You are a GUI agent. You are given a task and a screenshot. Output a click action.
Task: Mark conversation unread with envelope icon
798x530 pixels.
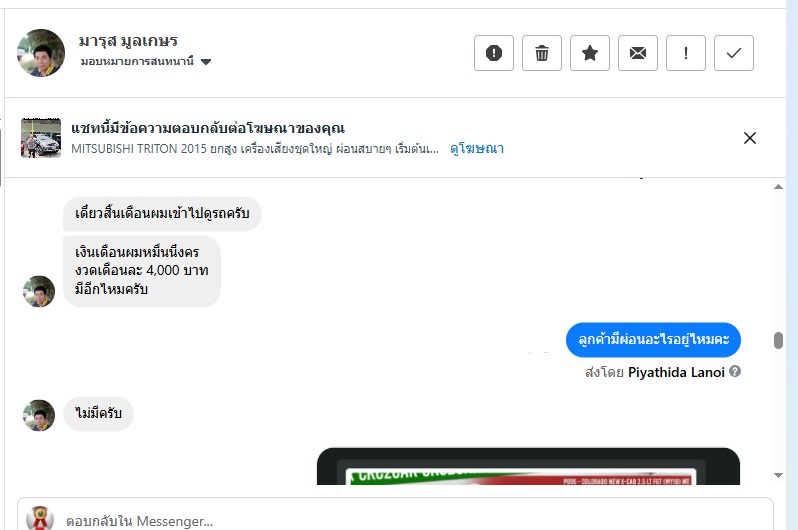pyautogui.click(x=638, y=53)
